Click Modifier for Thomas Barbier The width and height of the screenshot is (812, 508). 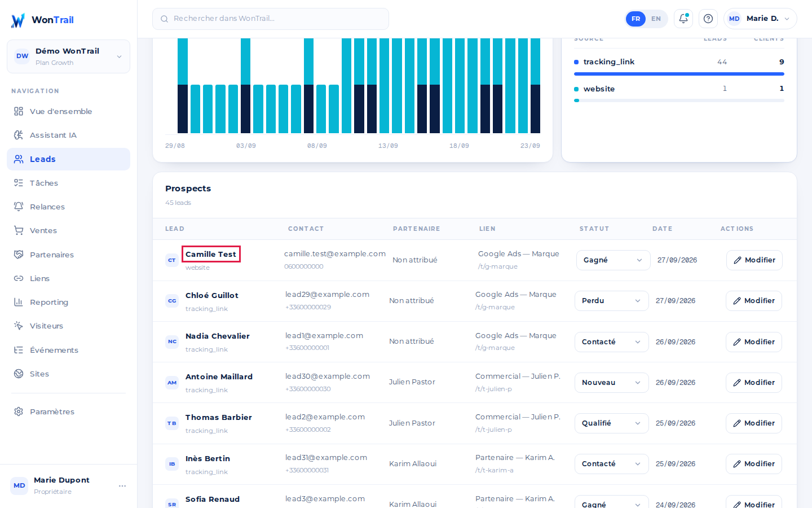pos(754,423)
